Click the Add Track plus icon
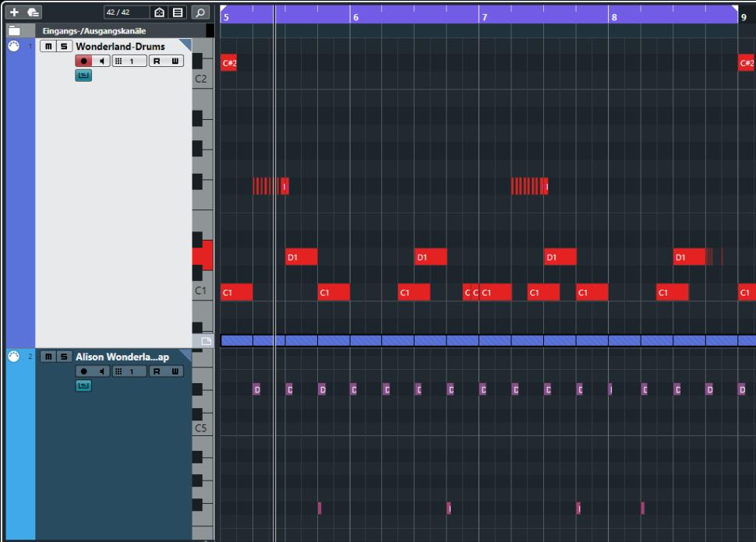The width and height of the screenshot is (756, 542). coord(14,12)
